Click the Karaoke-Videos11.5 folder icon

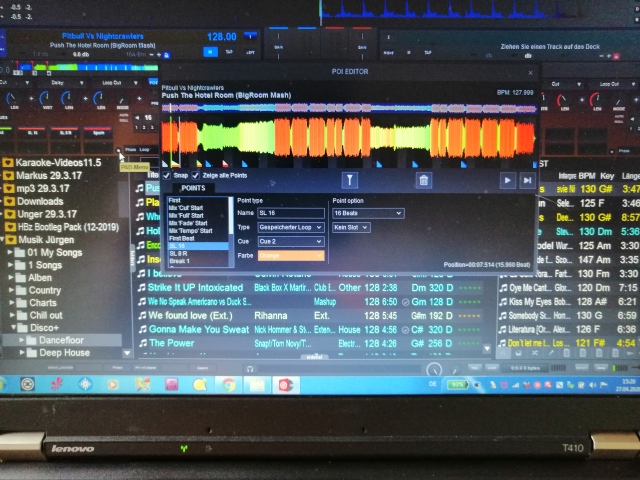(8, 162)
